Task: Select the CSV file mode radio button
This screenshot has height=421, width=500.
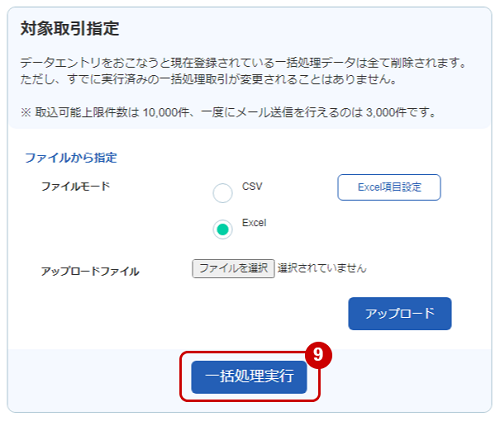Action: pyautogui.click(x=222, y=193)
